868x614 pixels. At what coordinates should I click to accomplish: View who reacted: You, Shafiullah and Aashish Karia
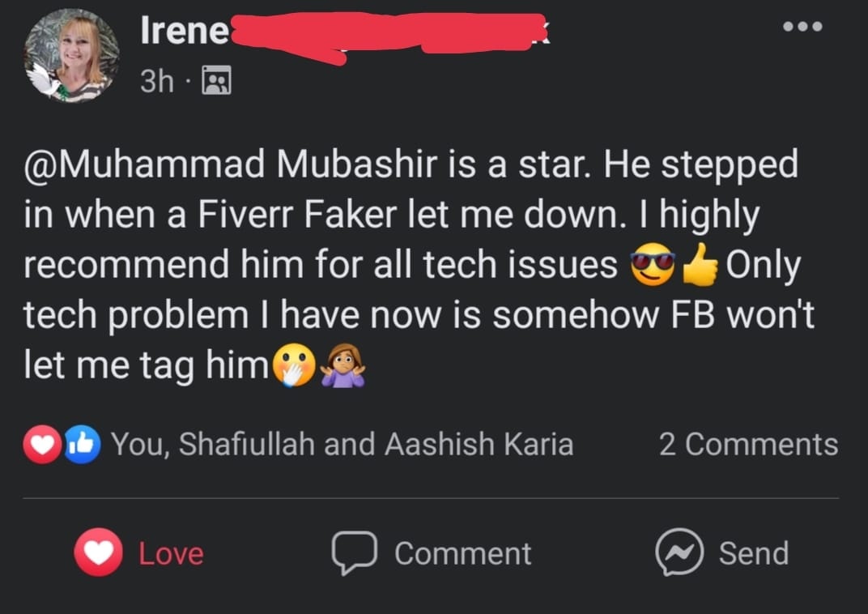pyautogui.click(x=342, y=445)
